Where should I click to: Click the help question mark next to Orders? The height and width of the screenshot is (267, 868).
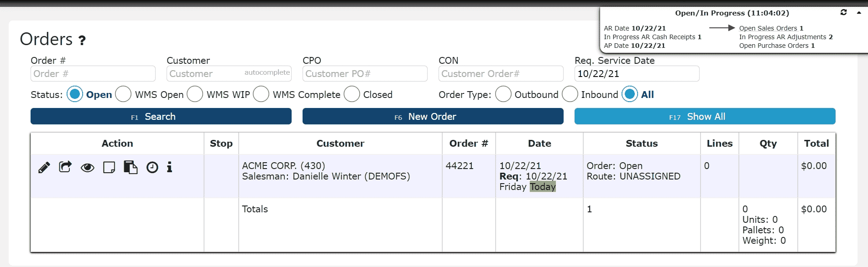[x=82, y=41]
